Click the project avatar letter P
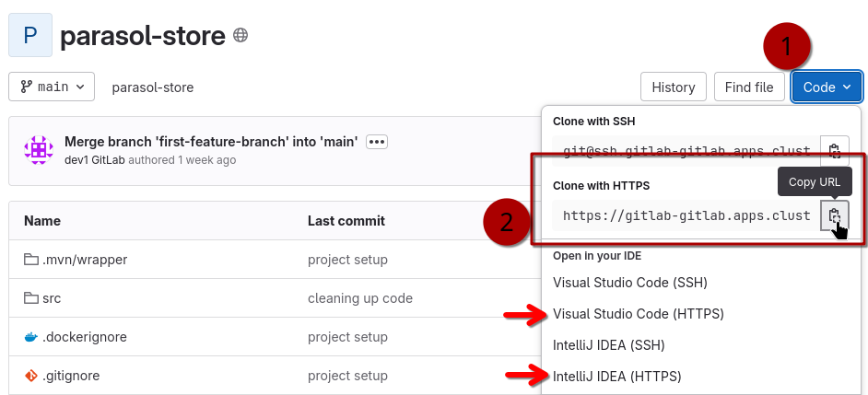 (30, 36)
